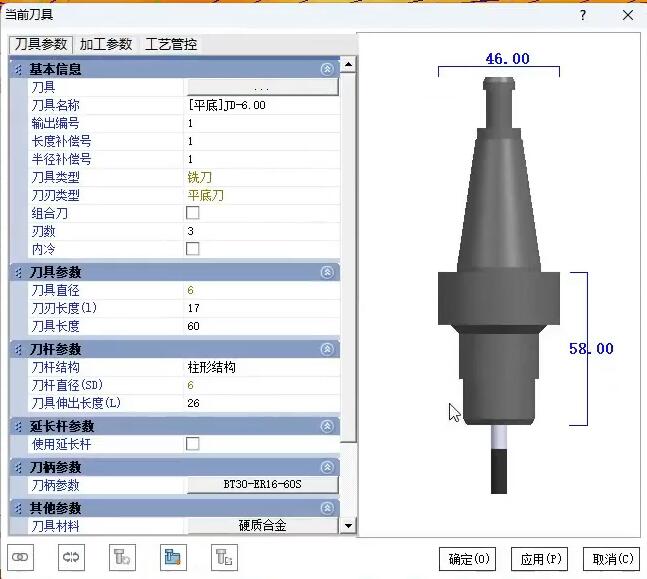Click the grip icon beside 基本信息 header
The height and width of the screenshot is (579, 647).
tap(17, 70)
